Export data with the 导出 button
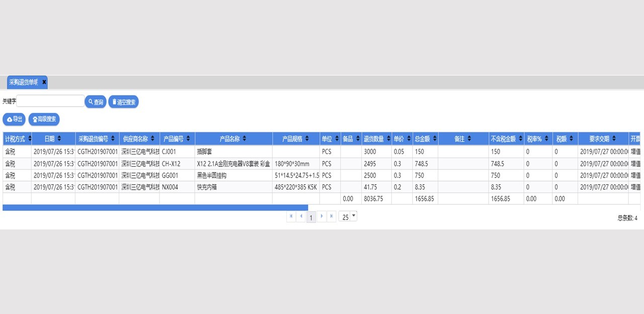Image resolution: width=644 pixels, height=314 pixels. pos(14,119)
